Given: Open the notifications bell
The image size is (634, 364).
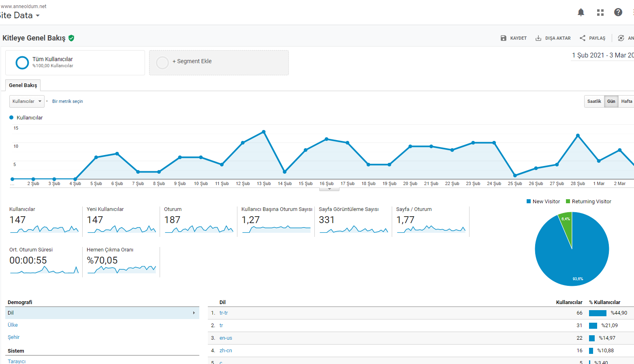Looking at the screenshot, I should pos(581,13).
